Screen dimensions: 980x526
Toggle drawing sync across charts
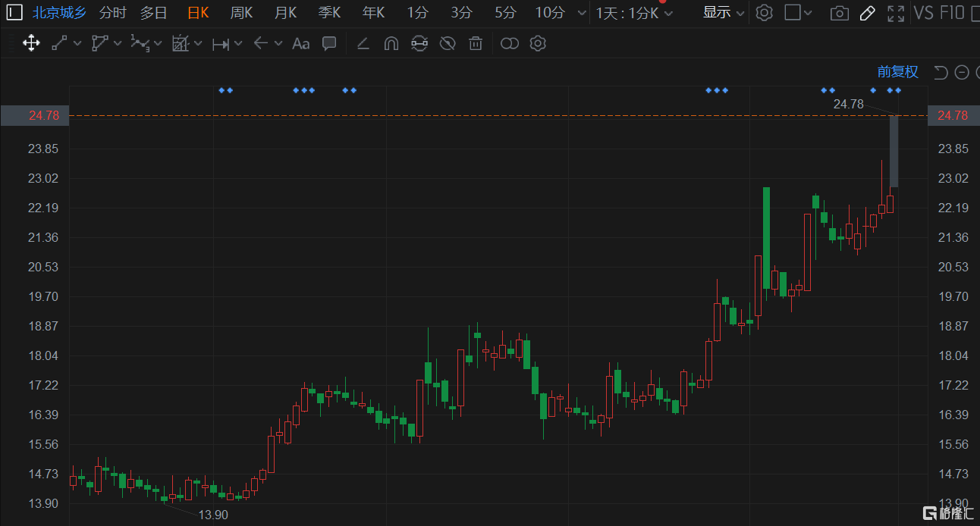pyautogui.click(x=419, y=43)
